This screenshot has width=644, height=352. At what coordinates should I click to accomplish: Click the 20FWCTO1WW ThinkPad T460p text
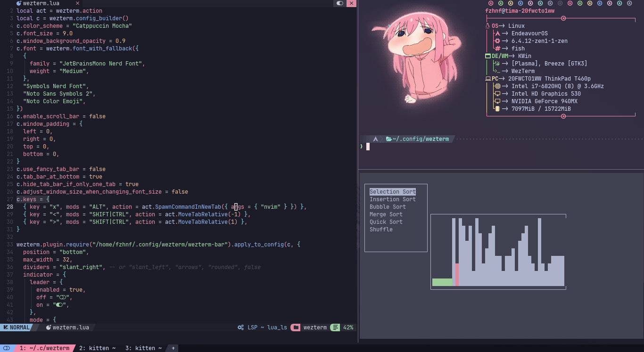[549, 79]
